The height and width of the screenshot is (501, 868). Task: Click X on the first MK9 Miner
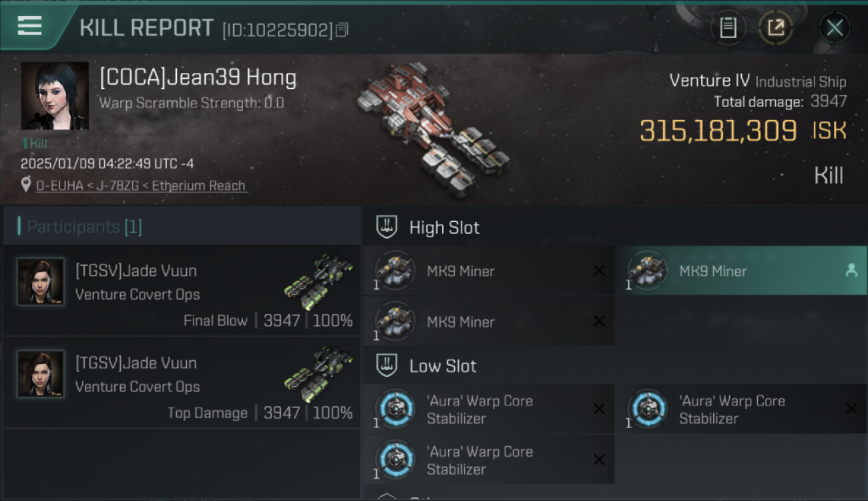(599, 271)
